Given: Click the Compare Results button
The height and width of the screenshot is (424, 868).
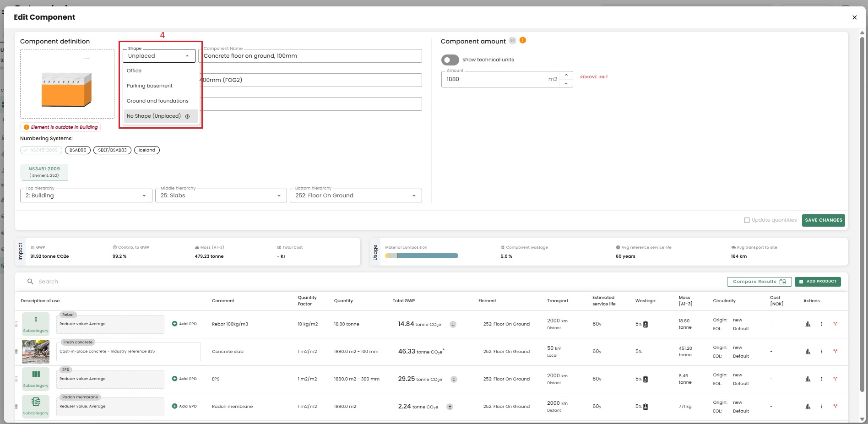Looking at the screenshot, I should [759, 282].
